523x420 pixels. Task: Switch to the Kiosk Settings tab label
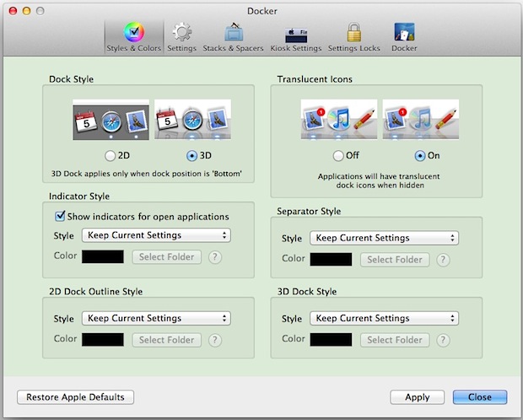[296, 48]
